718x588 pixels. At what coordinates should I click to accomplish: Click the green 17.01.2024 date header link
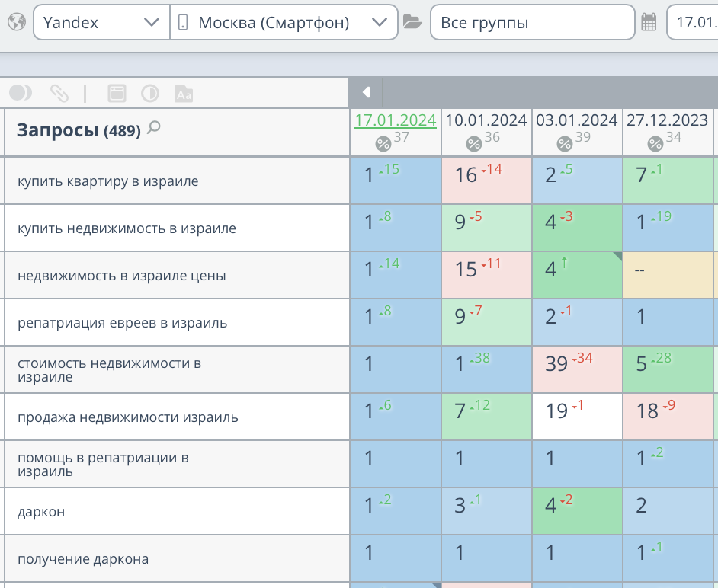point(395,120)
